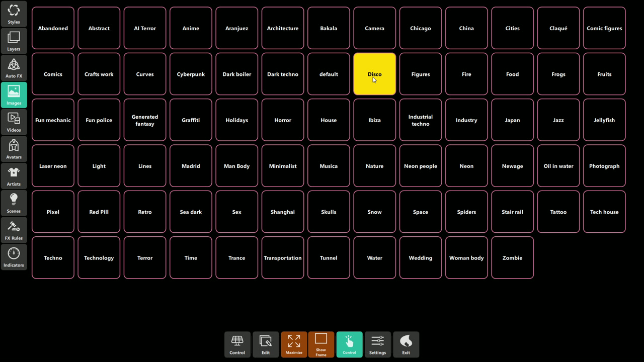Choose the Stair rail tile

point(512,212)
